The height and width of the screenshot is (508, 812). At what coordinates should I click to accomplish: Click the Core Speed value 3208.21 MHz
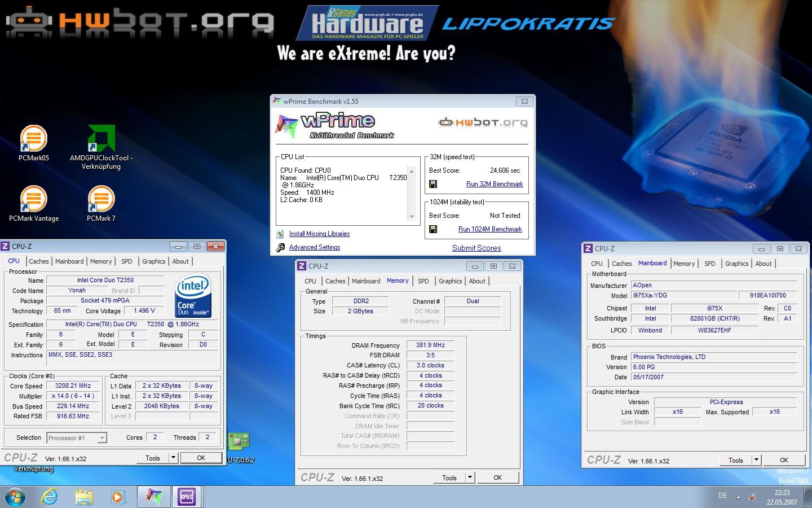(x=72, y=386)
